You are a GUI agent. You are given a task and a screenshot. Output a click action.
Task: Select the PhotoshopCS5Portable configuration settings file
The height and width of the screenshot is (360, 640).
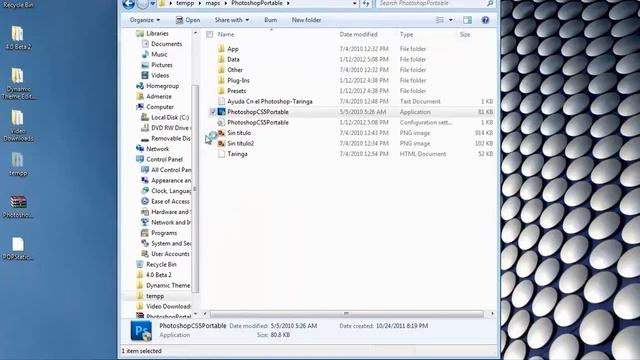click(x=258, y=122)
